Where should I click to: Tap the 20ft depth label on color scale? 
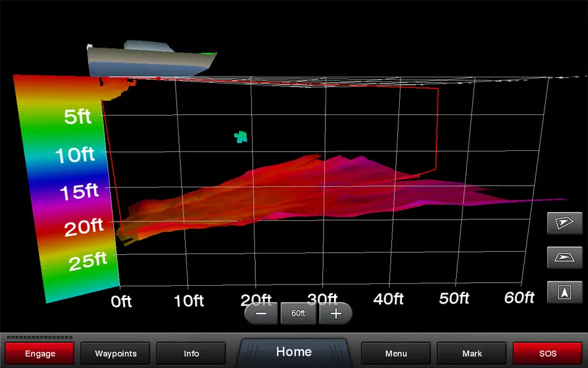click(x=84, y=227)
